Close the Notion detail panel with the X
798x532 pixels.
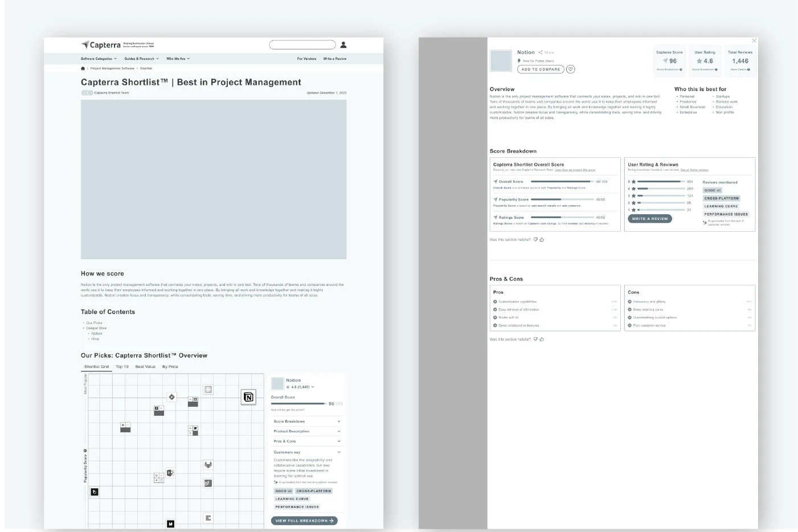[754, 40]
